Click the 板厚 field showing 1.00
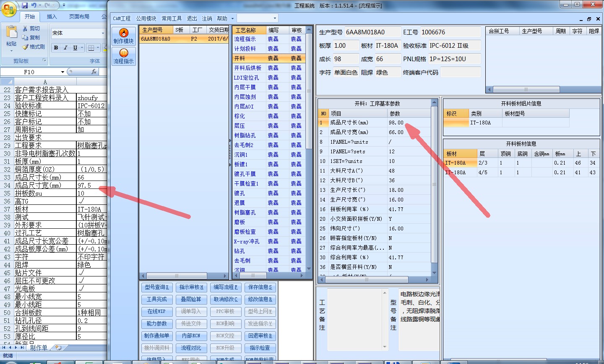The image size is (604, 364). tap(346, 46)
